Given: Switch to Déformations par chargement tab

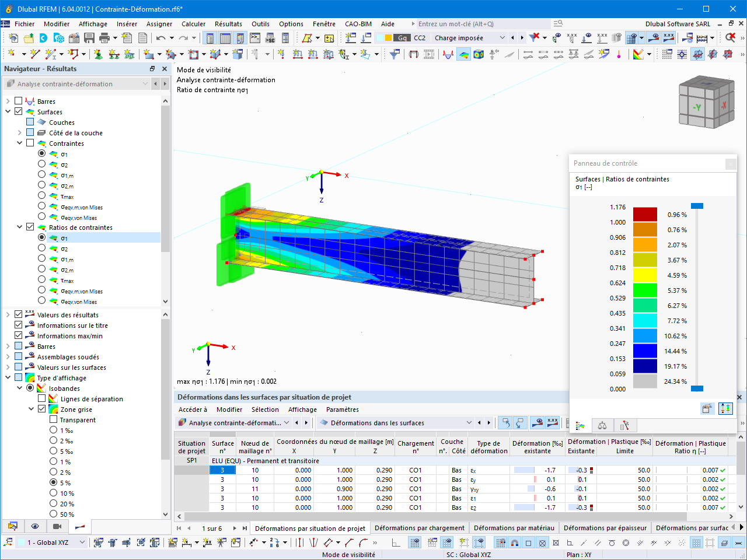Looking at the screenshot, I should tap(420, 528).
